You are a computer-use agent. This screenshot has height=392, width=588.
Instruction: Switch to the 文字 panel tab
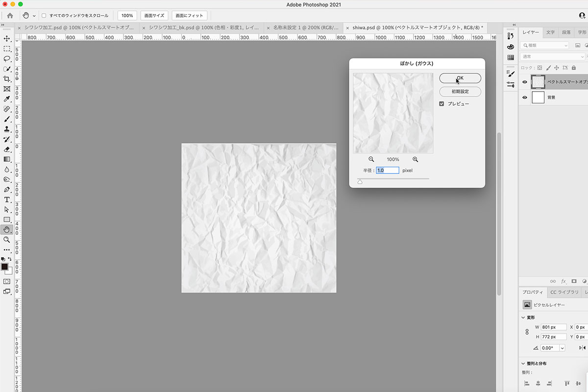point(550,32)
